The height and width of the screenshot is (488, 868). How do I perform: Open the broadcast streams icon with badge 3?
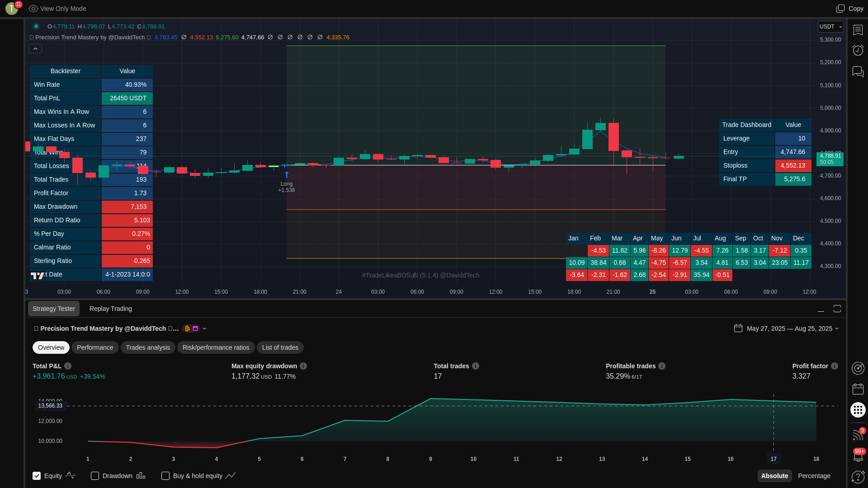[858, 434]
